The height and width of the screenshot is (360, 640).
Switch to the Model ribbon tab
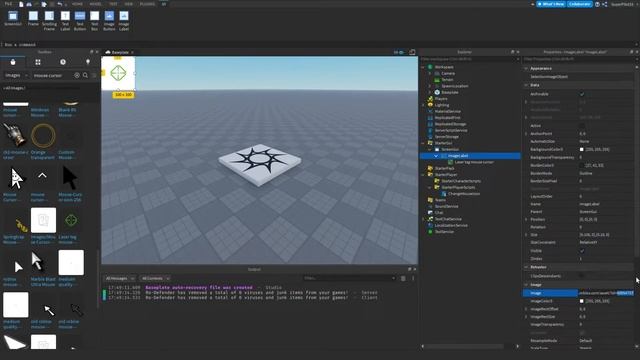(96, 4)
